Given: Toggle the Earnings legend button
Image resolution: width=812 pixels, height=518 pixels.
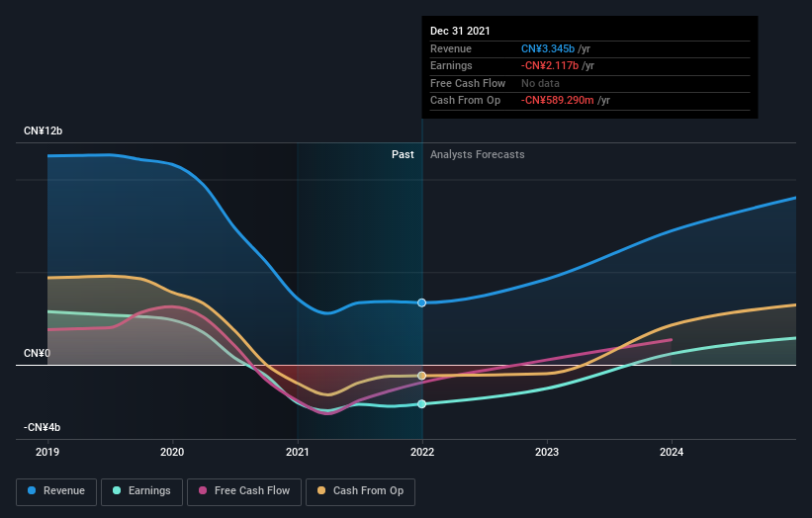Looking at the screenshot, I should click(x=141, y=491).
